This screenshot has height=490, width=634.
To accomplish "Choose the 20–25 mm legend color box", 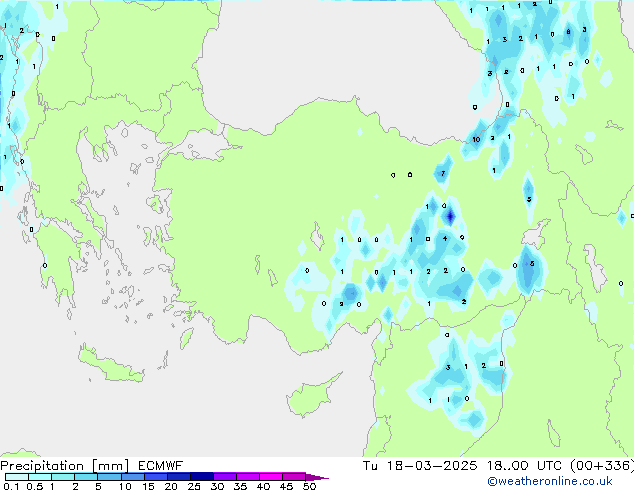I will pyautogui.click(x=178, y=477).
